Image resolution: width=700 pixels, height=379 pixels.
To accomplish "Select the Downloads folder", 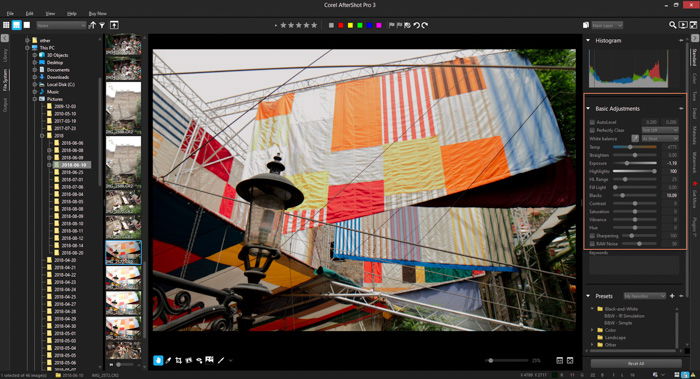I will point(58,77).
